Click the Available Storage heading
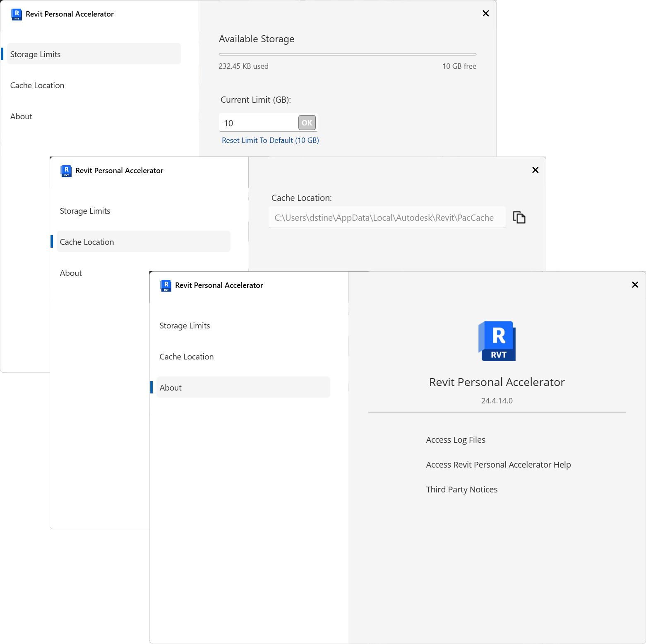Viewport: 646px width, 644px height. point(257,39)
